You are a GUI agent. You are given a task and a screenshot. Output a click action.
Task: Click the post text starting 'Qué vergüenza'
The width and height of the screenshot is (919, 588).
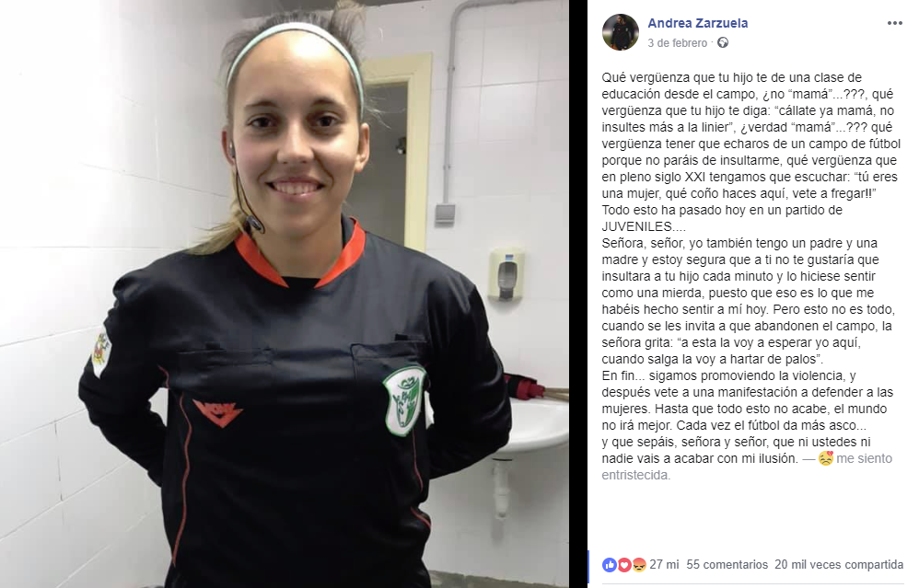[x=751, y=276]
